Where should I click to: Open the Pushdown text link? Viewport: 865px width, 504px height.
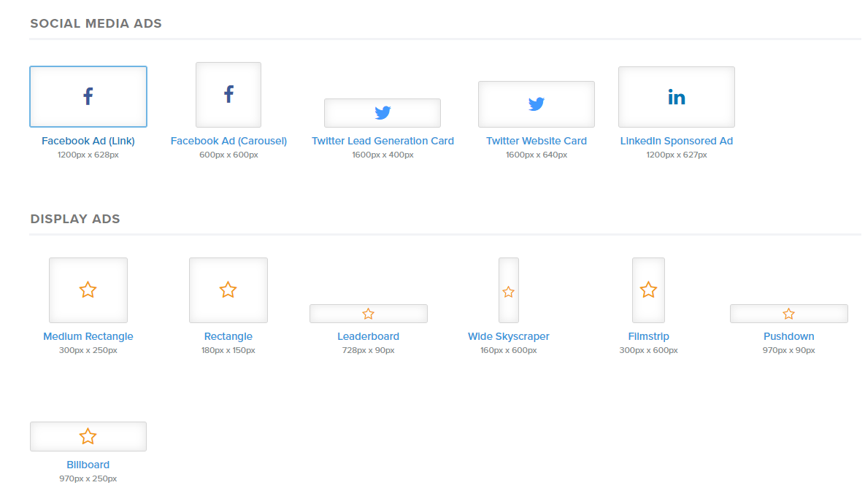(x=789, y=336)
